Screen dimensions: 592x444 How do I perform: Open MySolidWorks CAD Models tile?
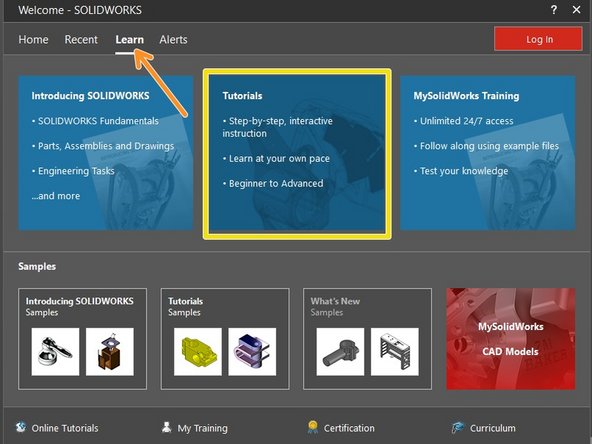(x=510, y=339)
